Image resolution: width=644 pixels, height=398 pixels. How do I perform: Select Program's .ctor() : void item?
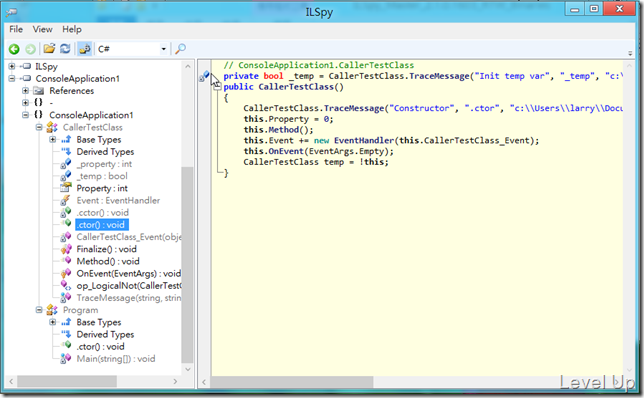[x=100, y=347]
